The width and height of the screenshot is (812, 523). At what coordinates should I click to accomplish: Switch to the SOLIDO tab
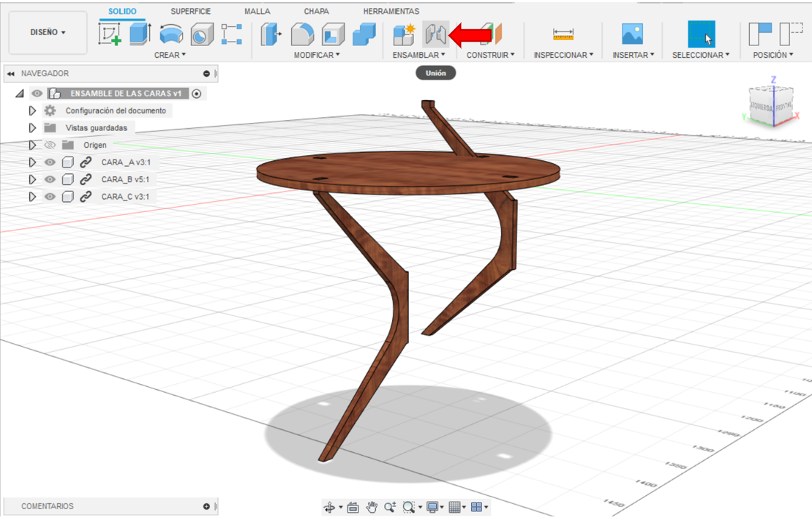[122, 12]
